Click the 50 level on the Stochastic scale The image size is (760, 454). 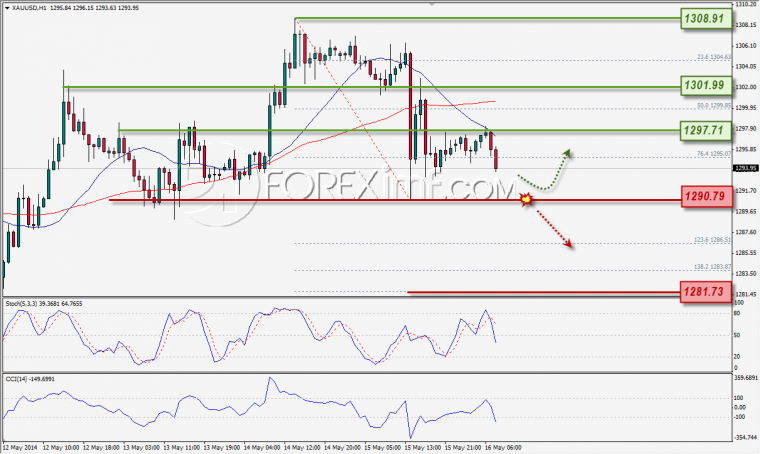(737, 335)
